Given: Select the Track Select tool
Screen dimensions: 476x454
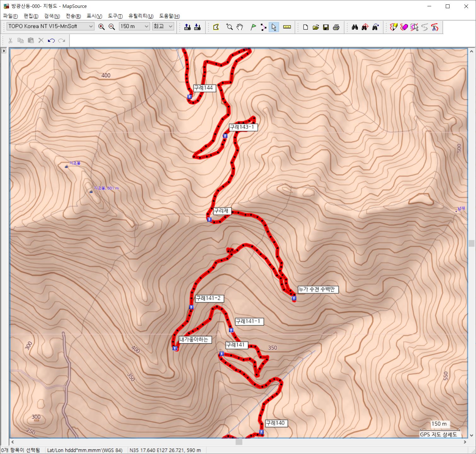Looking at the screenshot, I should coord(414,27).
